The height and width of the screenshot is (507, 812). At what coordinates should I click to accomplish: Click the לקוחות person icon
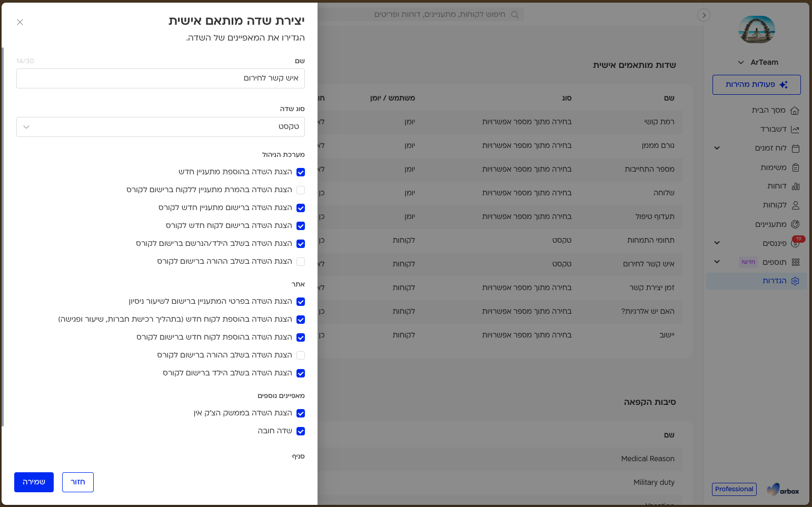(x=795, y=205)
